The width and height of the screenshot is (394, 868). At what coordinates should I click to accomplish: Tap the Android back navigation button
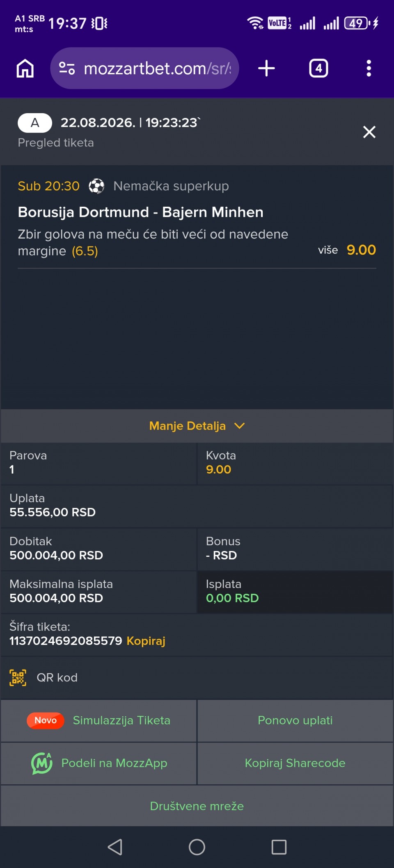[x=115, y=847]
